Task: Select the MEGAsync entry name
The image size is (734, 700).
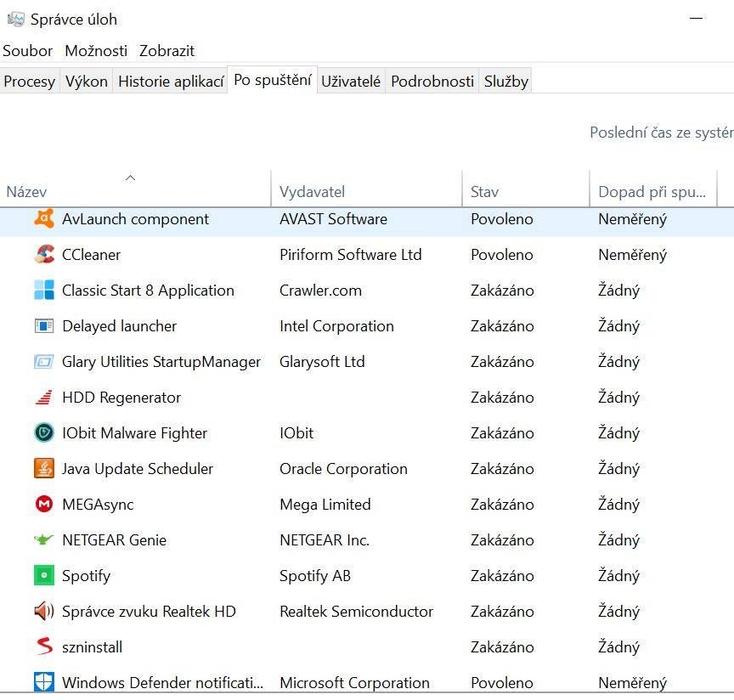Action: [x=98, y=505]
